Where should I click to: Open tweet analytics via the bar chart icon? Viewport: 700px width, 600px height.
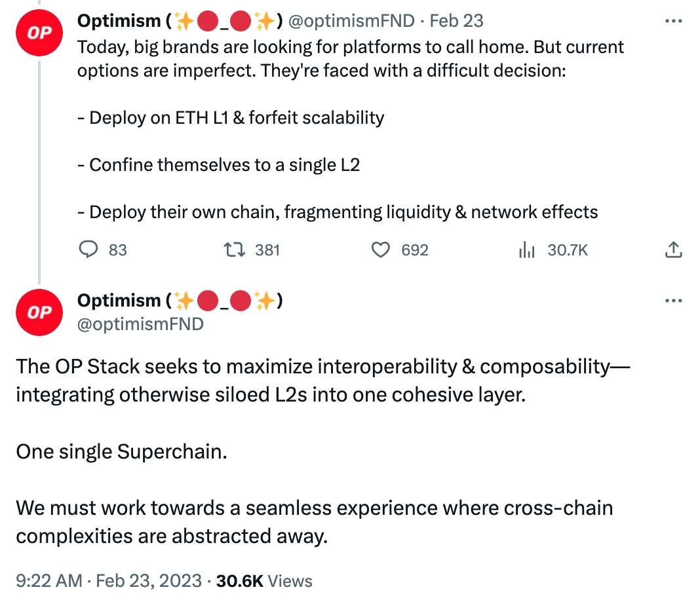tap(526, 250)
